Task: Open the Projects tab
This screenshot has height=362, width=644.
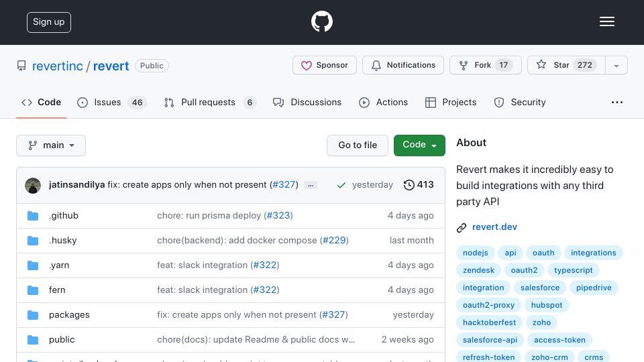Action: [x=451, y=102]
